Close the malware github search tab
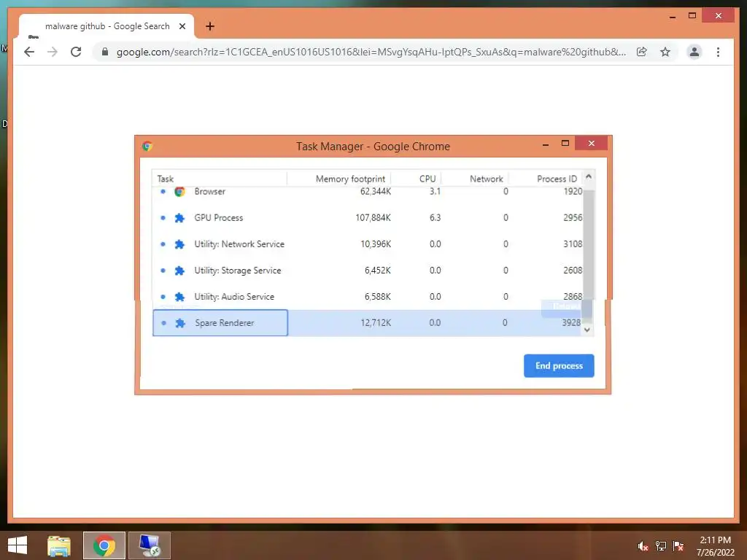This screenshot has height=560, width=747. [182, 26]
